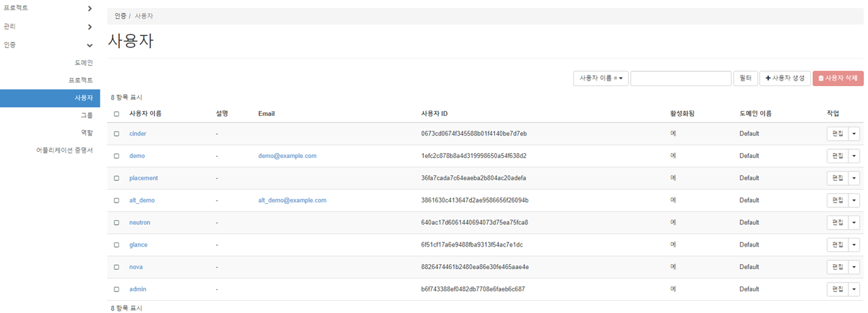The image size is (868, 313).
Task: Open action dropdown arrow for admin row
Action: click(854, 289)
